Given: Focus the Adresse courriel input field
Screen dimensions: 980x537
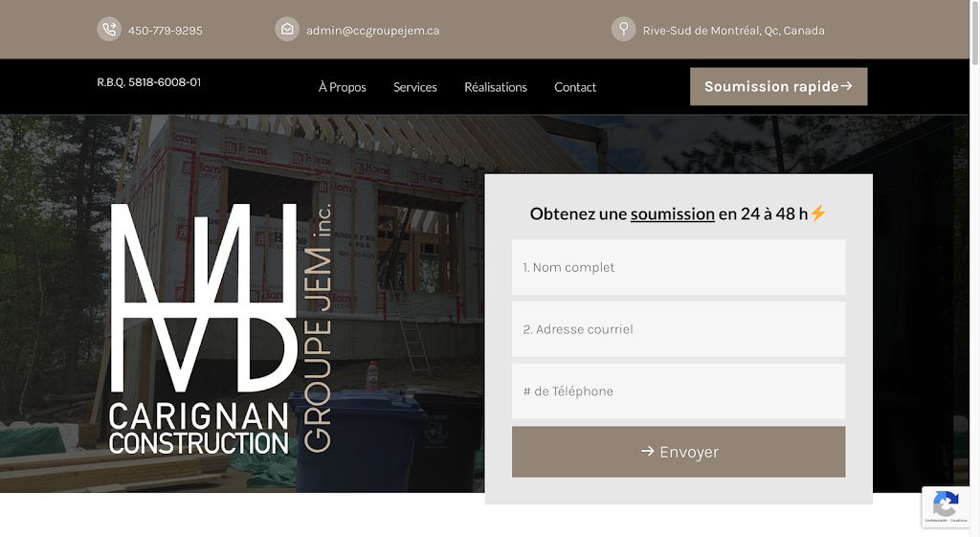Looking at the screenshot, I should [679, 329].
